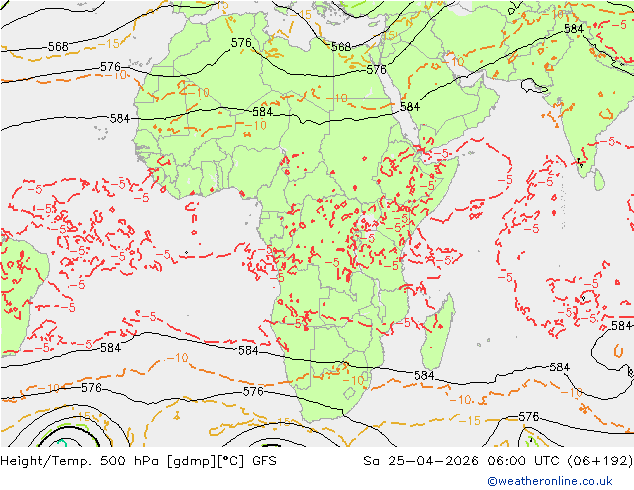Click the 568 contour label over the Mediterranean
The width and height of the screenshot is (634, 490).
(340, 47)
